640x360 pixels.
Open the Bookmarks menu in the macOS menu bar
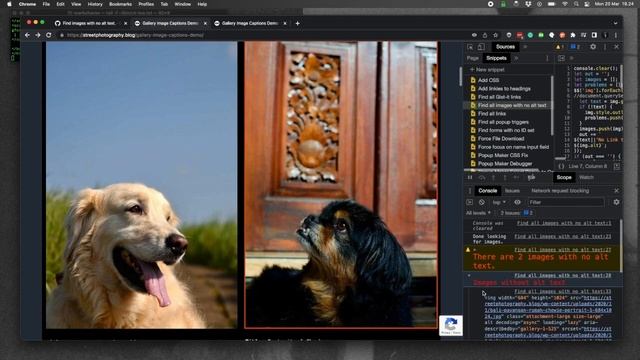point(120,4)
